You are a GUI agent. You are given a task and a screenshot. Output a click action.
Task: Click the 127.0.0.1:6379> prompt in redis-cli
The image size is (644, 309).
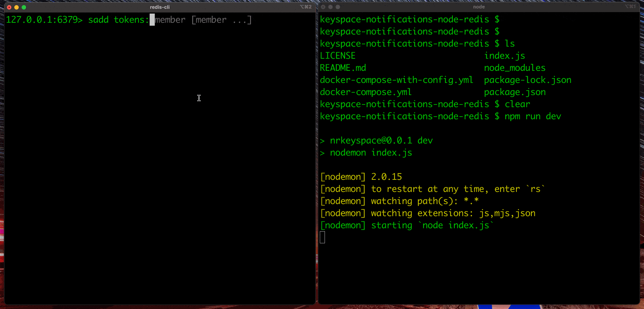tap(44, 20)
